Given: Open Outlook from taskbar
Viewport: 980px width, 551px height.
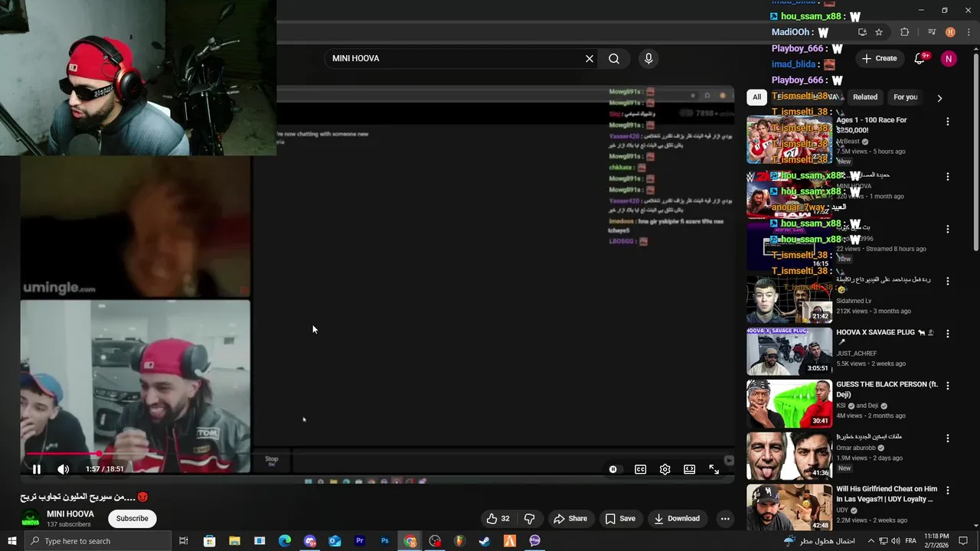Looking at the screenshot, I should click(x=335, y=541).
